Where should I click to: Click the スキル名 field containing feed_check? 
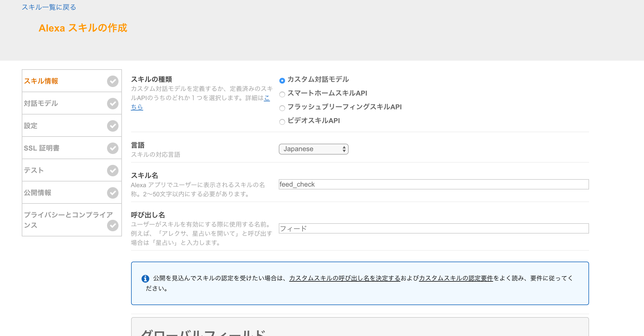click(434, 184)
